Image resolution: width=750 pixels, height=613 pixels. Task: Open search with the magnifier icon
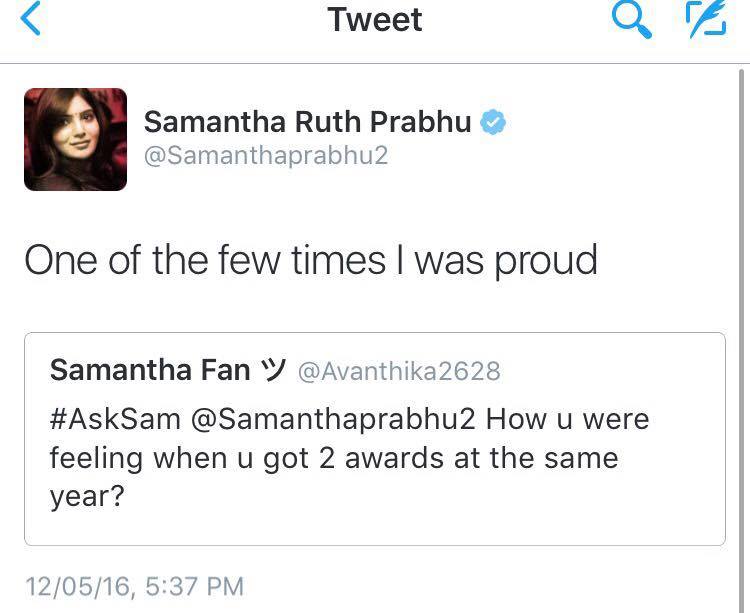click(630, 20)
